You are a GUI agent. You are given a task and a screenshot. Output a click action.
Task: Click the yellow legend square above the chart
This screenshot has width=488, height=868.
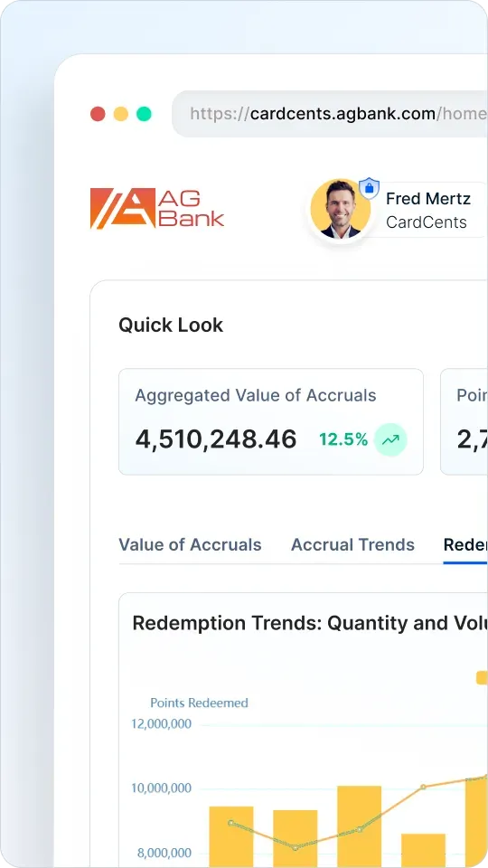click(482, 677)
